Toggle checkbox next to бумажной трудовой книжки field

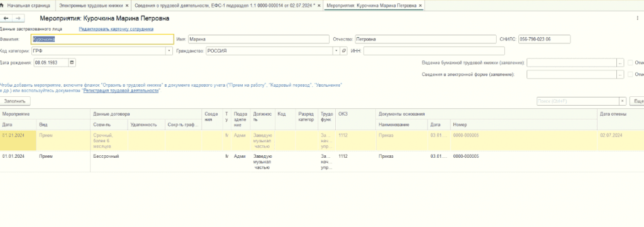630,63
